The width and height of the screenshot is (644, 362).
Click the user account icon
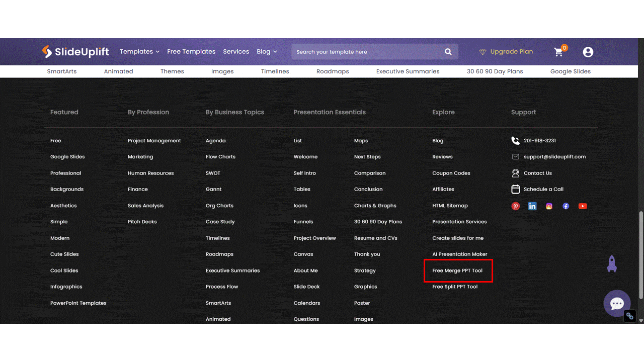tap(588, 52)
